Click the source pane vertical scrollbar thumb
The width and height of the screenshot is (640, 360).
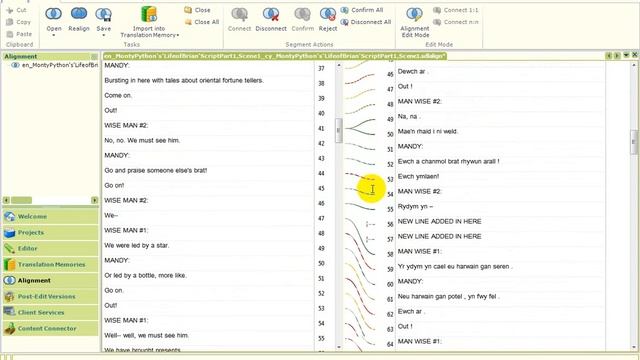(338, 131)
